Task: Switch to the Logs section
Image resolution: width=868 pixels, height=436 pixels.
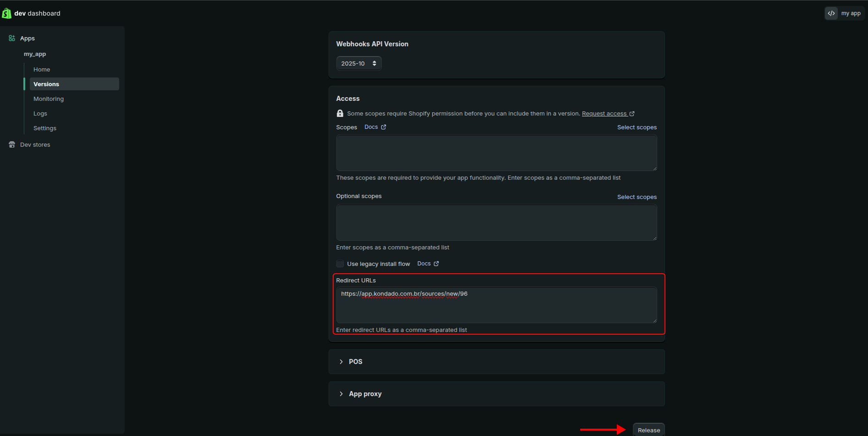Action: click(x=40, y=113)
